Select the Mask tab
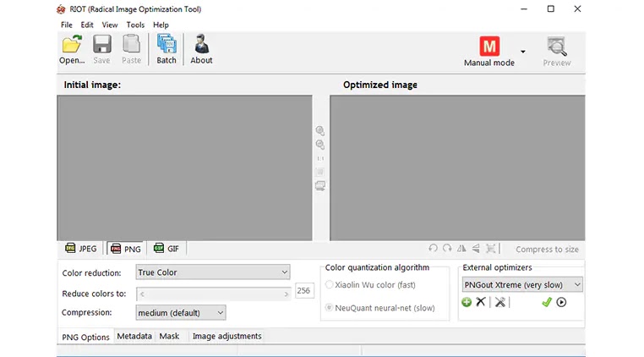 click(169, 336)
